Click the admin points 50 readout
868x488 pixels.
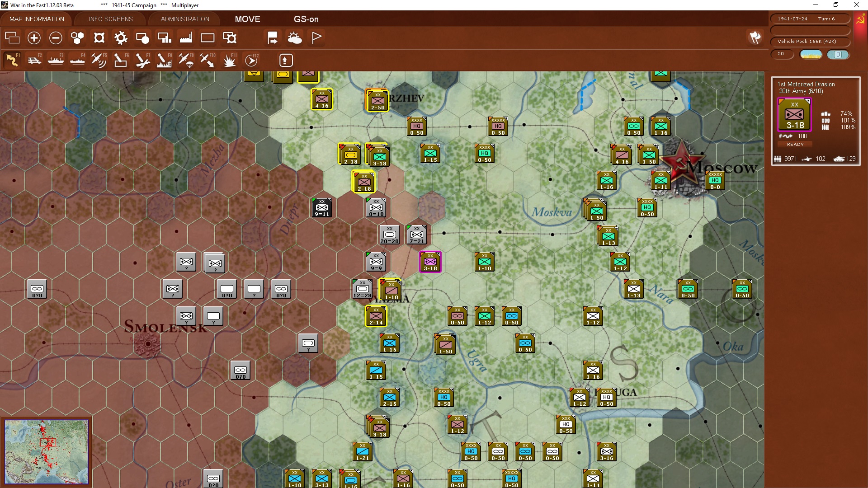click(x=782, y=54)
